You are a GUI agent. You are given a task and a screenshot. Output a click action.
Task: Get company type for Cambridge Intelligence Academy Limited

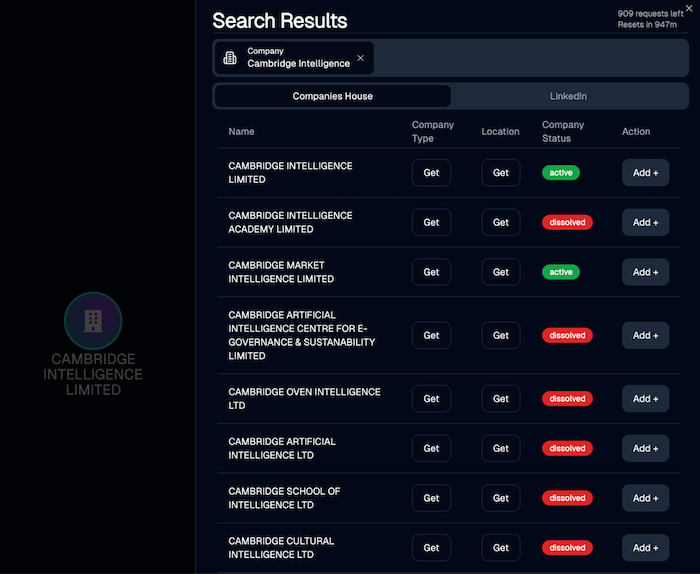[431, 222]
